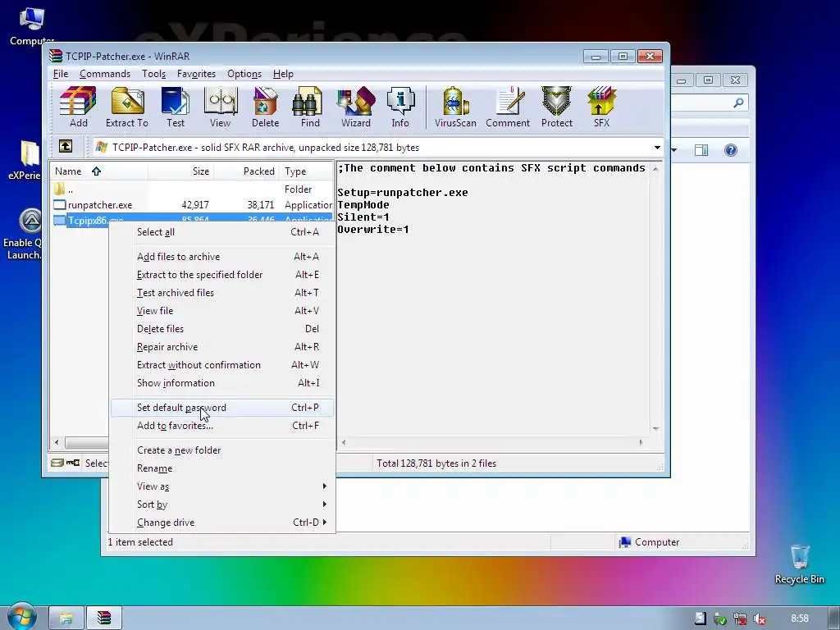This screenshot has width=840, height=630.
Task: Expand the archive path dropdown arrow
Action: (x=657, y=148)
